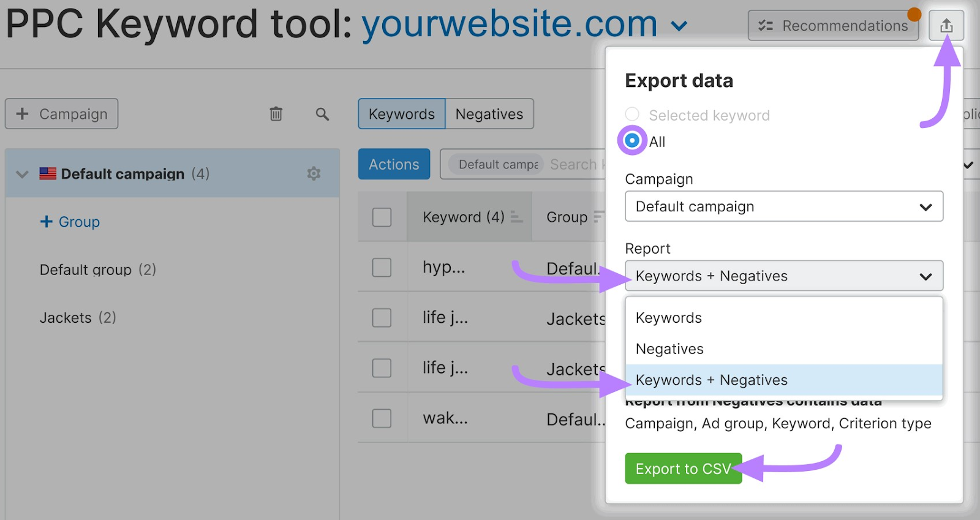This screenshot has width=980, height=520.
Task: Collapse the Default campaign tree
Action: pos(22,174)
